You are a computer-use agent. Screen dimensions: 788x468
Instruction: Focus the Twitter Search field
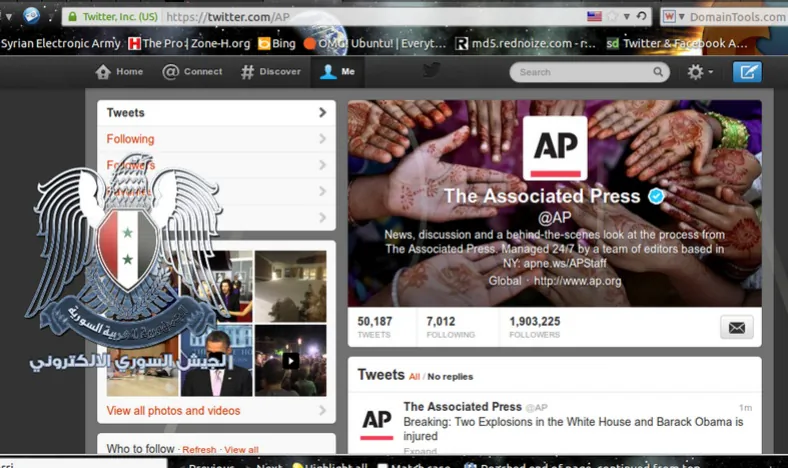(x=589, y=72)
